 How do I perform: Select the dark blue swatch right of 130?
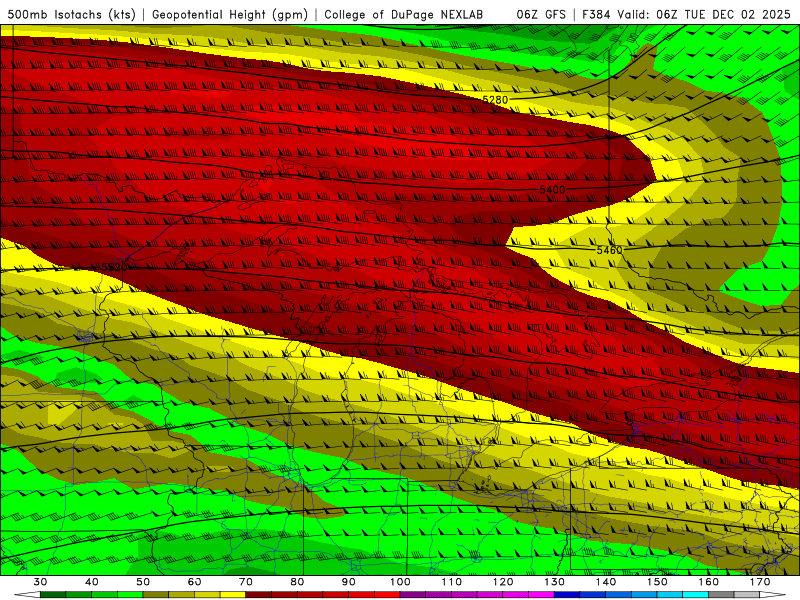[567, 595]
